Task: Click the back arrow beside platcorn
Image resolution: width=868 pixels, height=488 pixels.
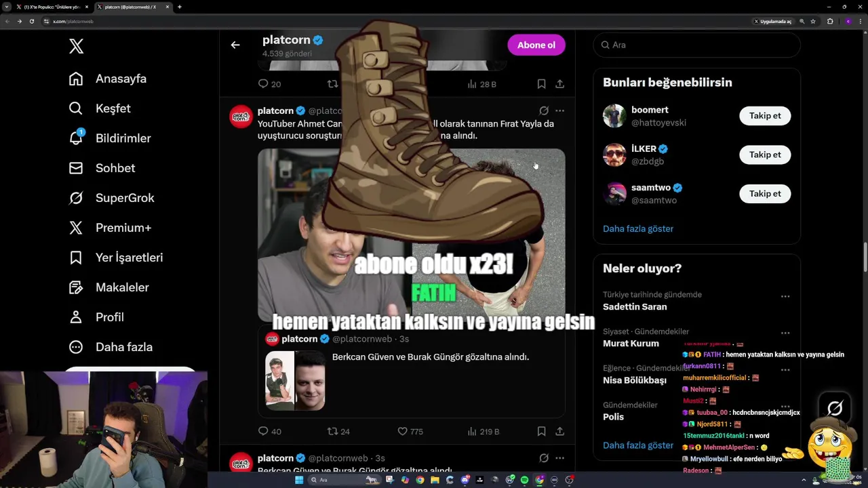Action: [235, 45]
